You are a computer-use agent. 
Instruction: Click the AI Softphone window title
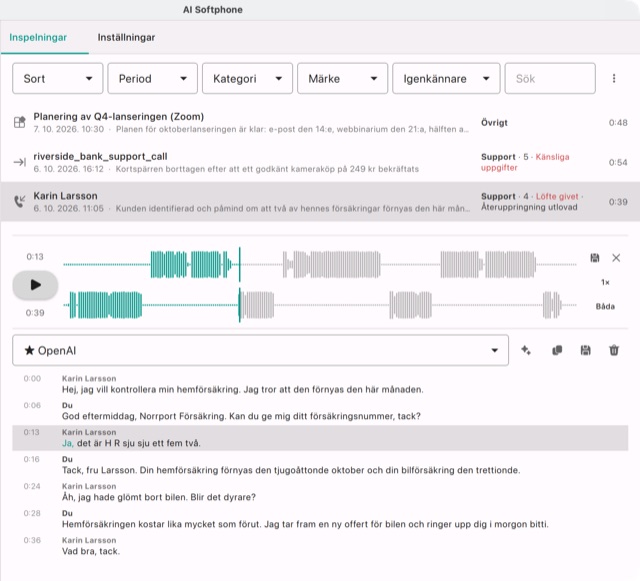[x=213, y=10]
